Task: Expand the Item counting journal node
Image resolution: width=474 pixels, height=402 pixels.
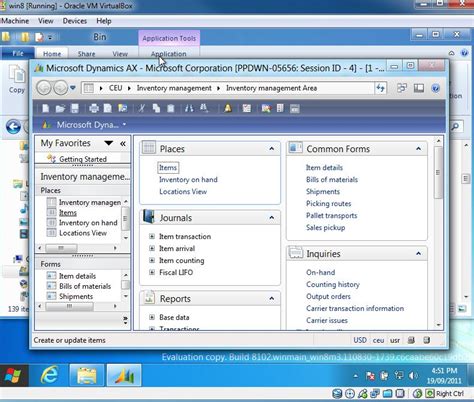Action: point(152,260)
